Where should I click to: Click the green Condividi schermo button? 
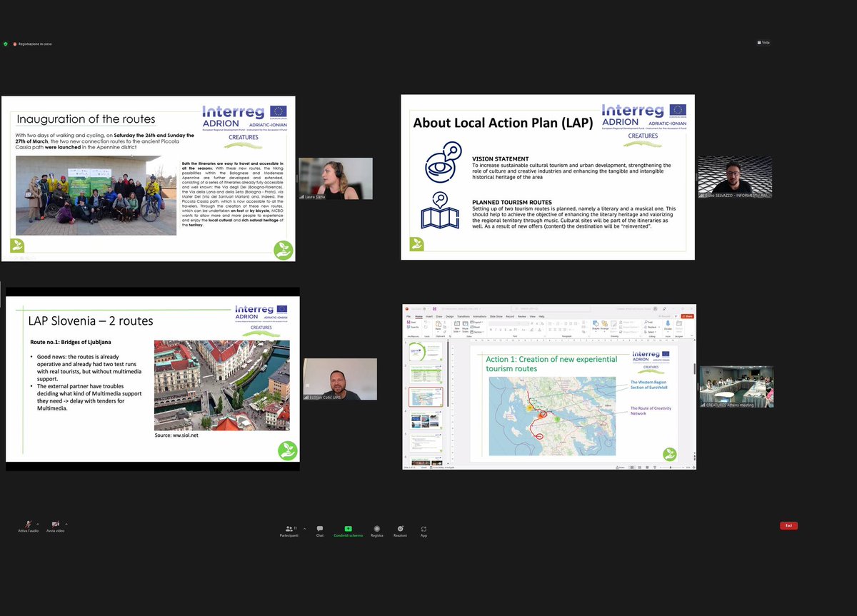coord(349,530)
